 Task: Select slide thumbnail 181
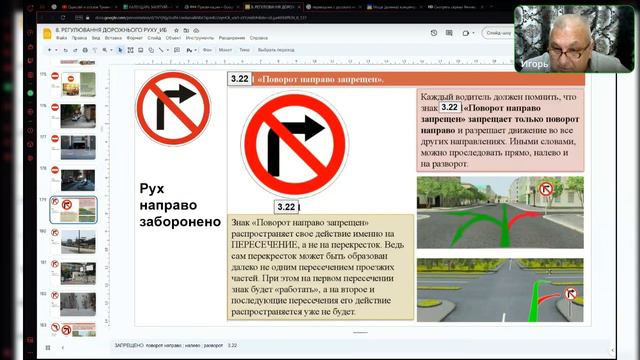[78, 273]
